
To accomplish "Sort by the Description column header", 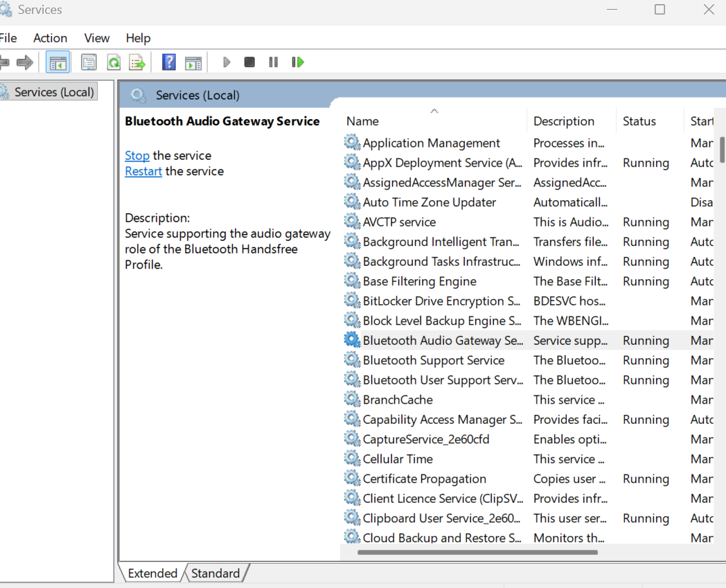I will [x=572, y=121].
